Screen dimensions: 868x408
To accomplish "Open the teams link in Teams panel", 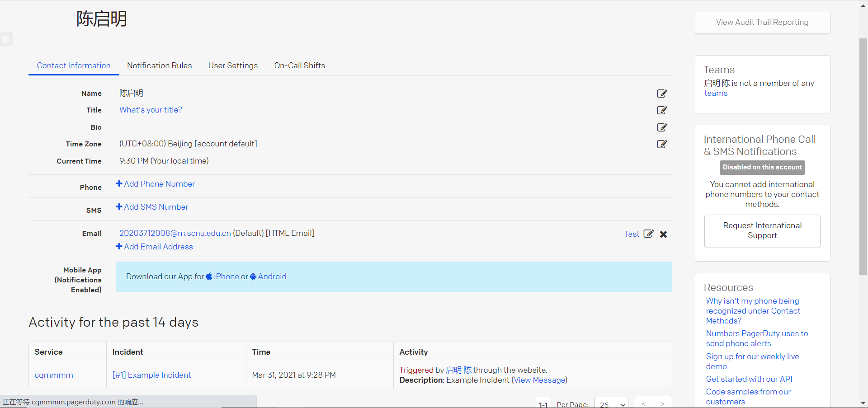I will point(716,93).
